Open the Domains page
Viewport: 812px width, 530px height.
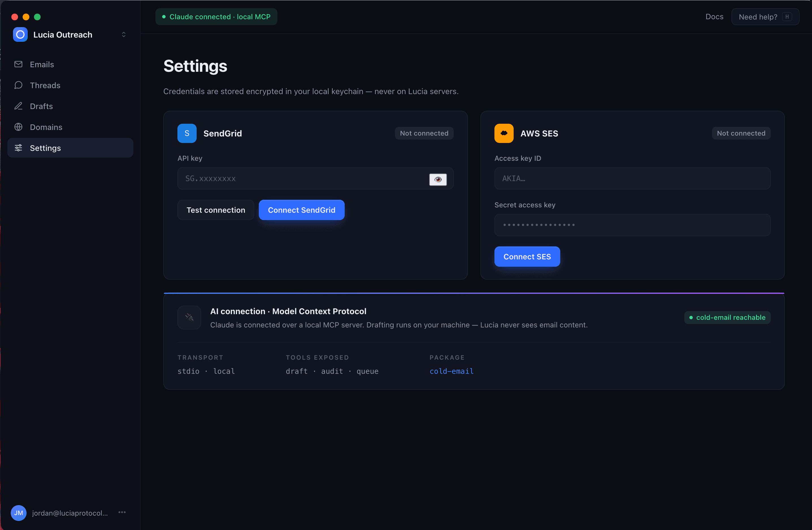pos(70,127)
